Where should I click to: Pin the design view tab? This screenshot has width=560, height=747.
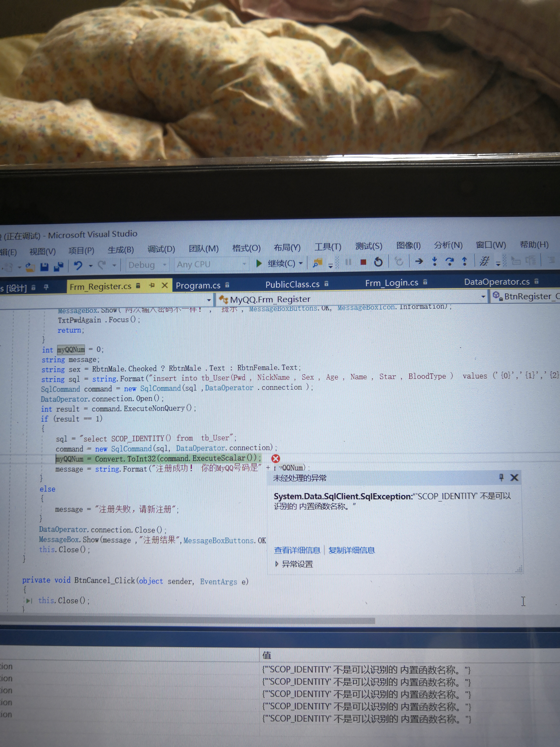click(x=46, y=287)
